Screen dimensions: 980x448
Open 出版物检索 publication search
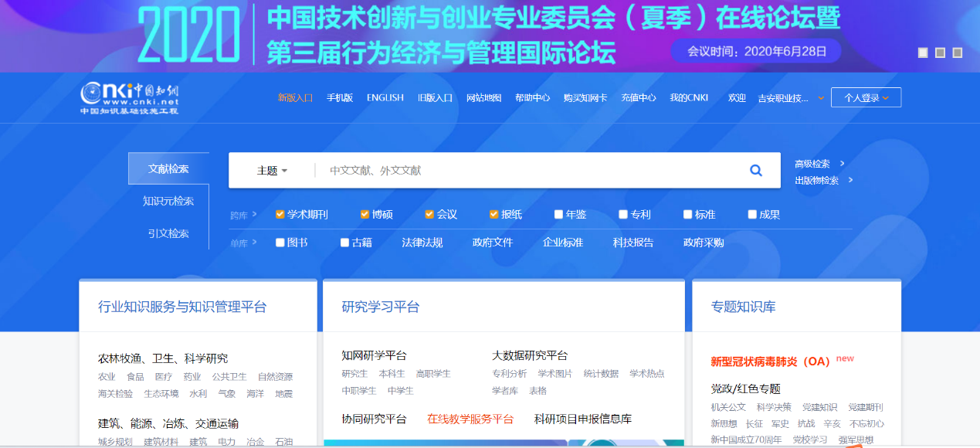[x=816, y=181]
